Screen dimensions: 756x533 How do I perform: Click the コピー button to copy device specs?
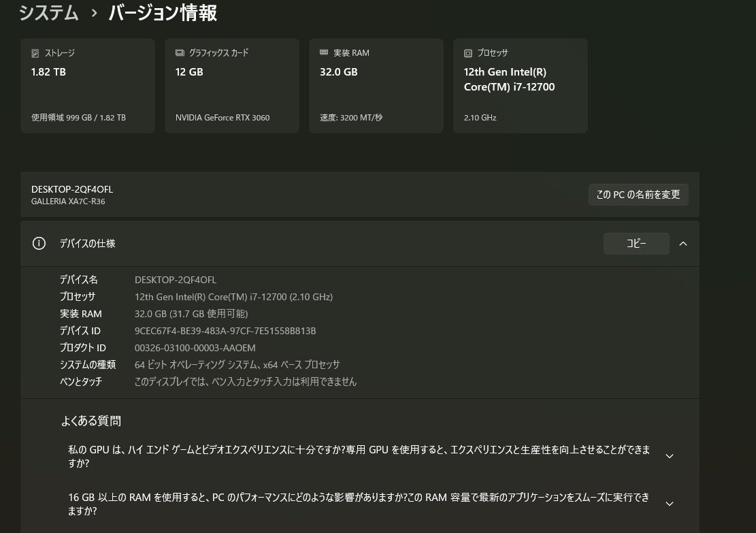(636, 243)
